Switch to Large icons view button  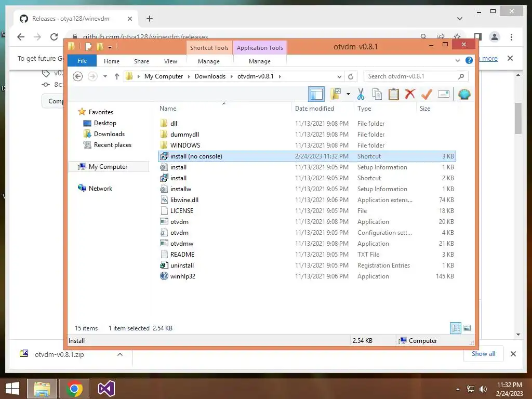point(467,328)
